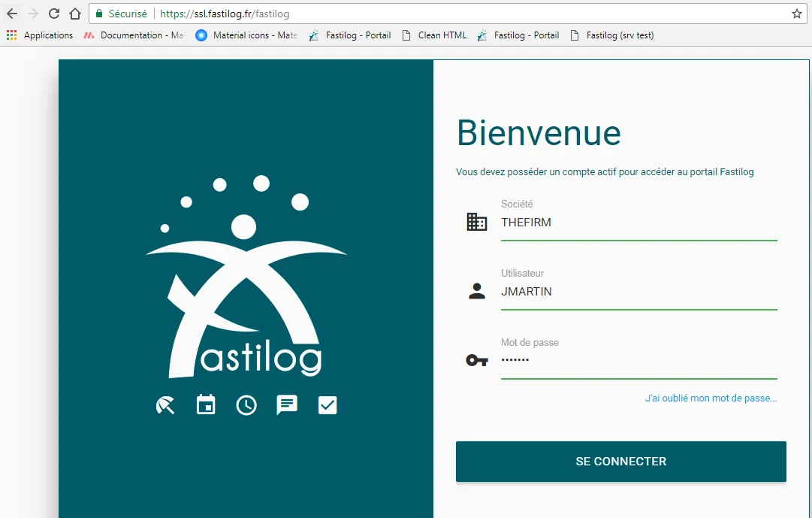The width and height of the screenshot is (812, 518).
Task: Click the Bienvenue heading
Action: (539, 133)
